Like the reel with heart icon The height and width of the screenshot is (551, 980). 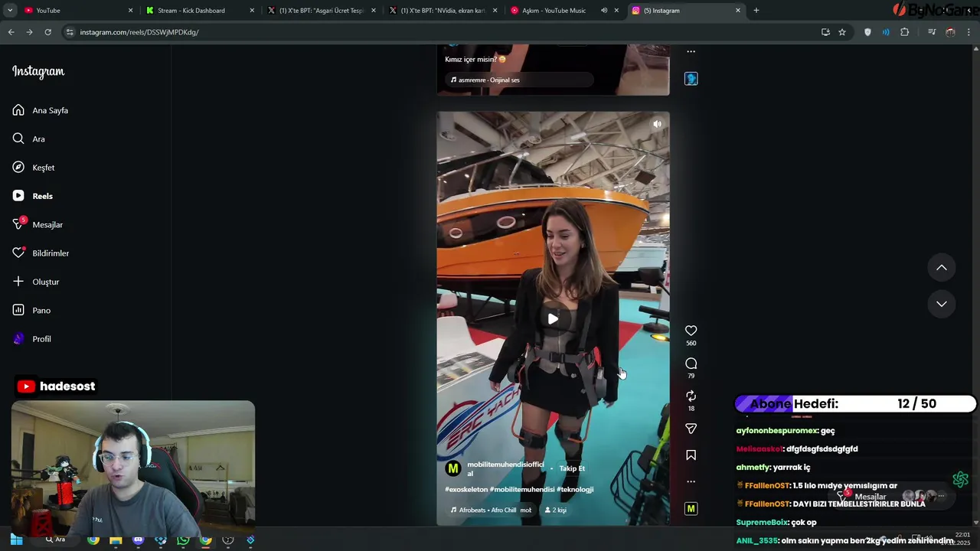691,331
